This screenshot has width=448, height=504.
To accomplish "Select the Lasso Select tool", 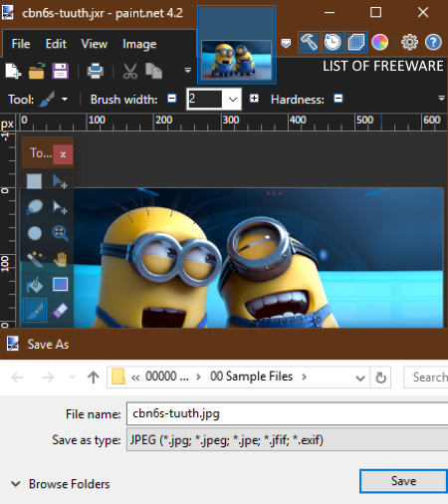I will pos(35,206).
